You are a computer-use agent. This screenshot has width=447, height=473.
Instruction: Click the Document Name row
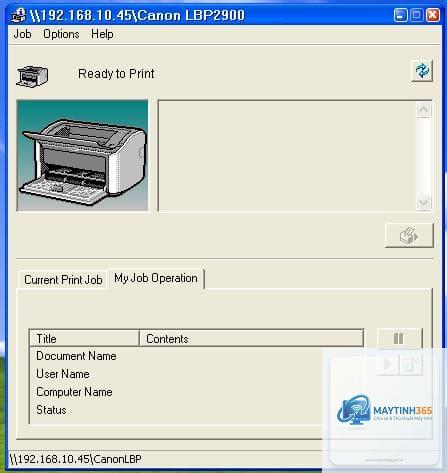pyautogui.click(x=196, y=356)
